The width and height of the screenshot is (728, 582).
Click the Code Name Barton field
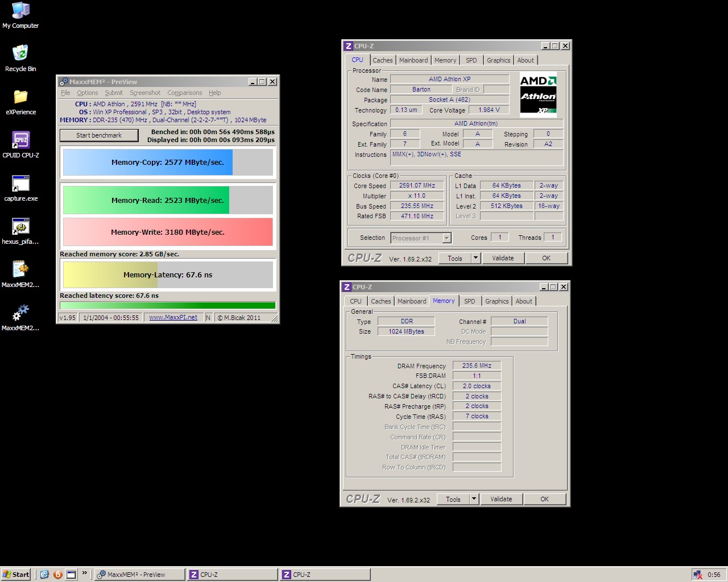pos(421,89)
